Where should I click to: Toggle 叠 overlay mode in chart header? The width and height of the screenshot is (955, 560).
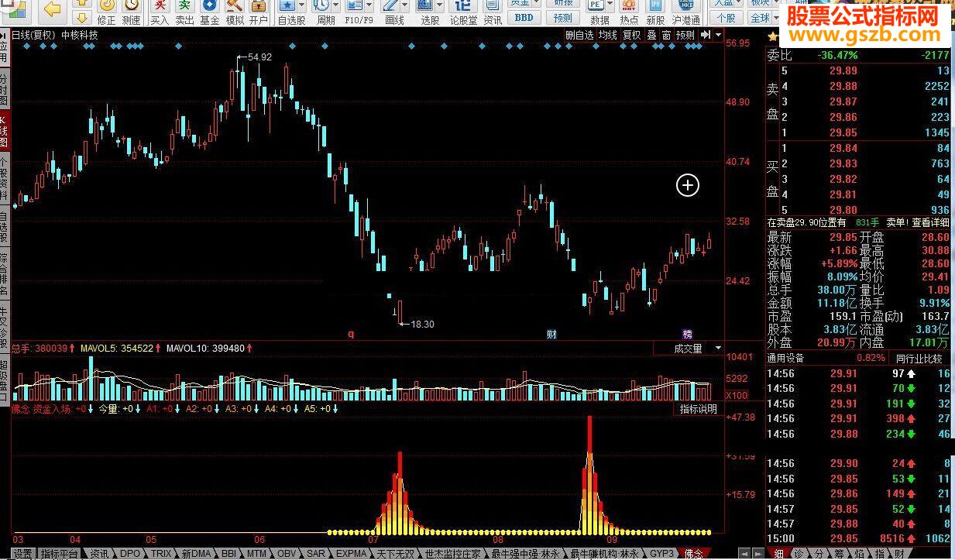click(x=651, y=35)
